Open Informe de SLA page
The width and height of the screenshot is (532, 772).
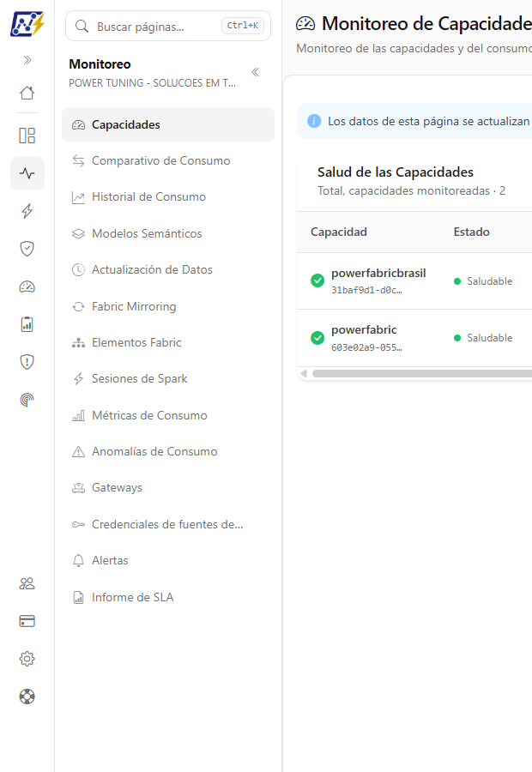pos(168,597)
